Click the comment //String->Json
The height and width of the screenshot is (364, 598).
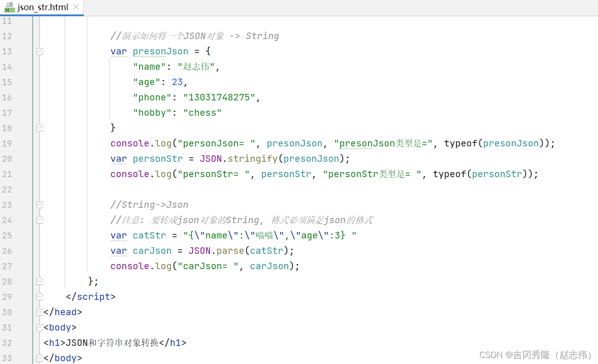tap(149, 205)
